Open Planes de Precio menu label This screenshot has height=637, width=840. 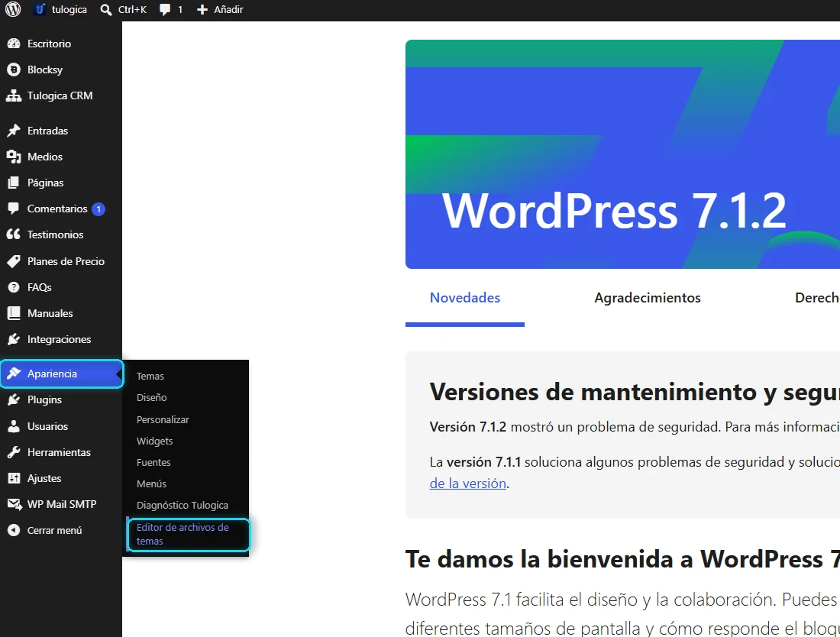point(66,261)
